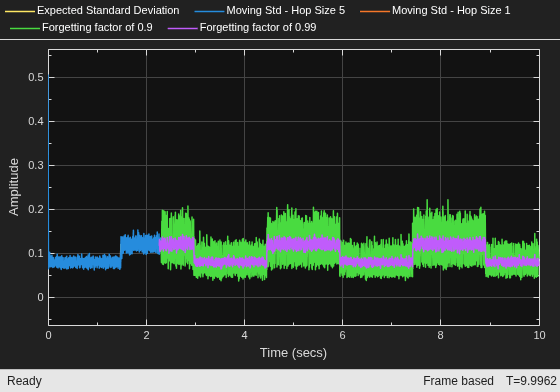Toggle Forgetting factor of 0.9 legend entry
This screenshot has width=560, height=392.
(81, 27)
